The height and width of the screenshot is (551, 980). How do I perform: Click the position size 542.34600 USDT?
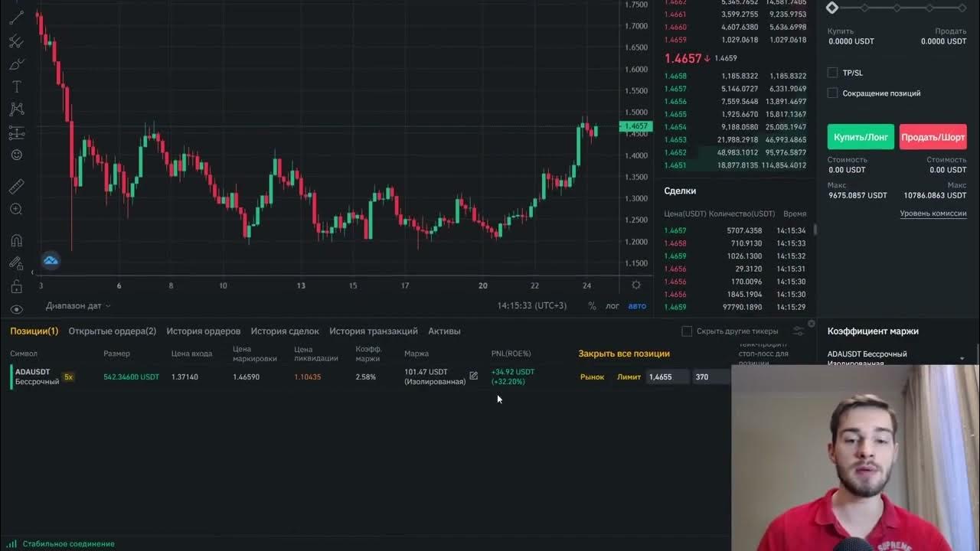(131, 377)
